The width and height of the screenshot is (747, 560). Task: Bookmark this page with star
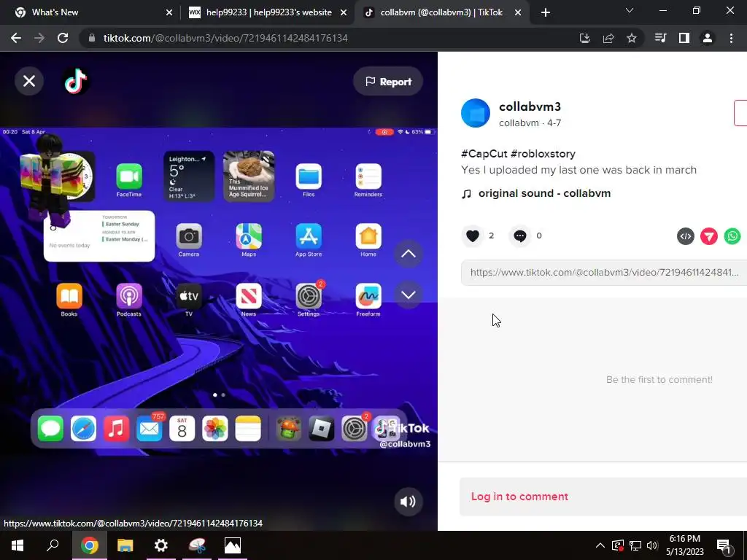pos(632,38)
